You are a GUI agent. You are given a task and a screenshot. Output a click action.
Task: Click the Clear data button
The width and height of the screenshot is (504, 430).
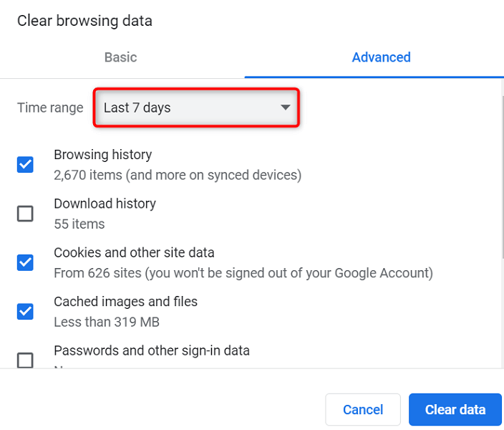[x=455, y=409]
